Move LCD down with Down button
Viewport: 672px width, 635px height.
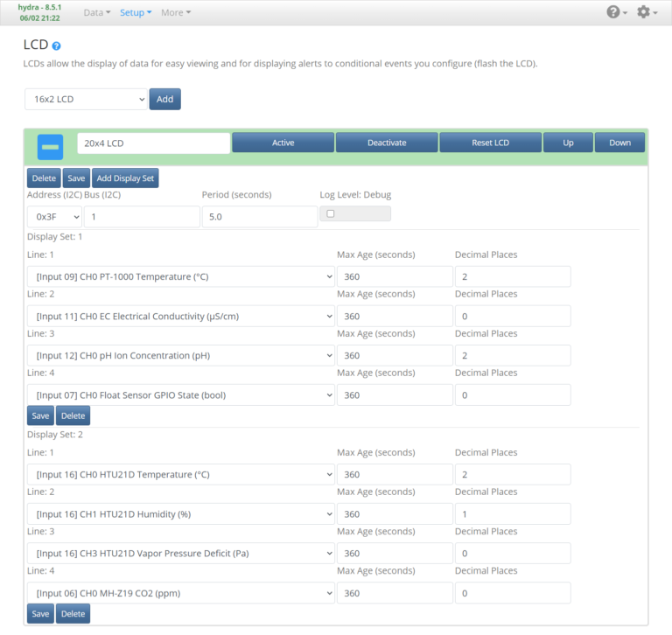coord(619,143)
